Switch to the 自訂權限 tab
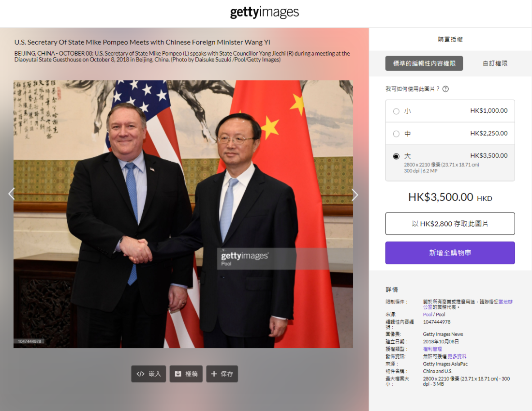Image resolution: width=532 pixels, height=411 pixels. click(x=495, y=63)
